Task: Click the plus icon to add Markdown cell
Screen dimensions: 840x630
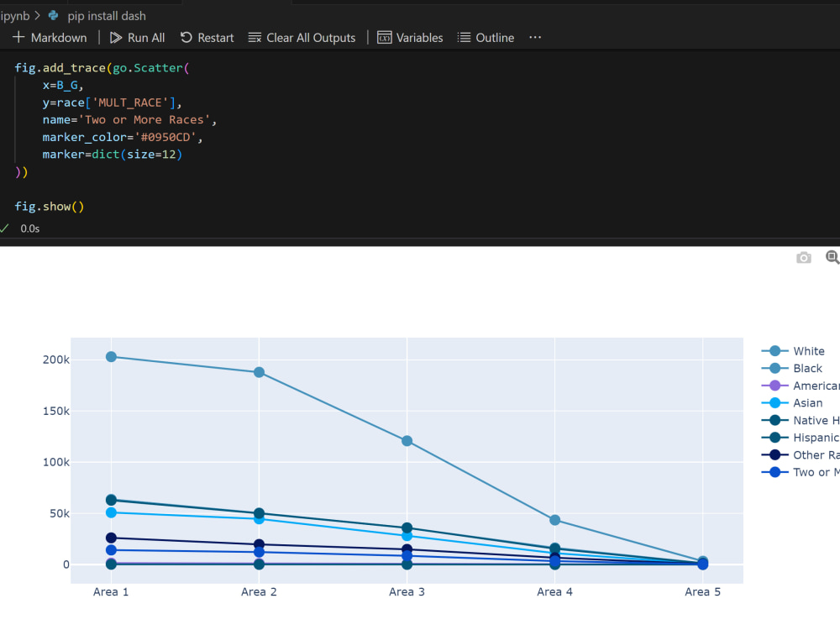Action: coord(18,38)
